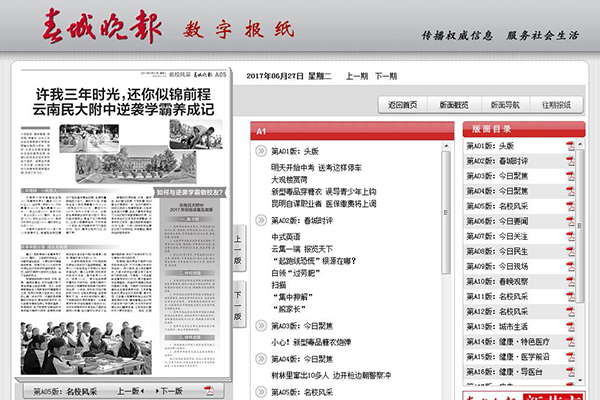Open PDF icon for 第A02版 春城时评
The width and height of the screenshot is (600, 400).
click(570, 161)
